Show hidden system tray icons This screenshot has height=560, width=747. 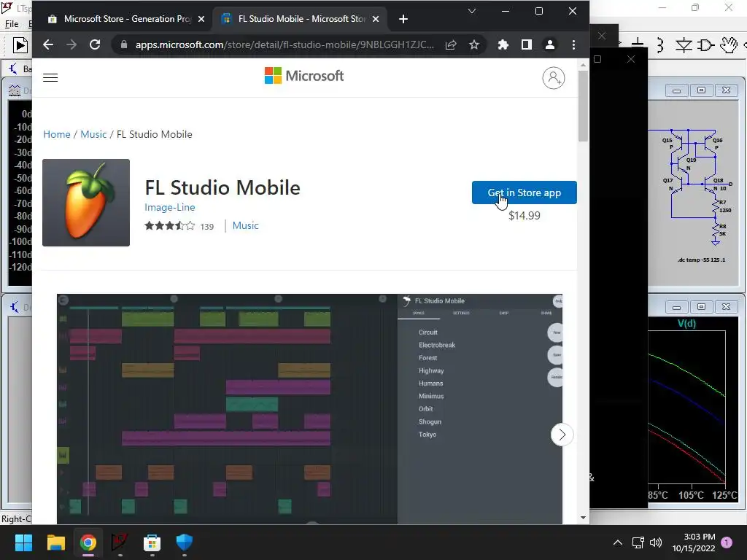[x=617, y=542]
